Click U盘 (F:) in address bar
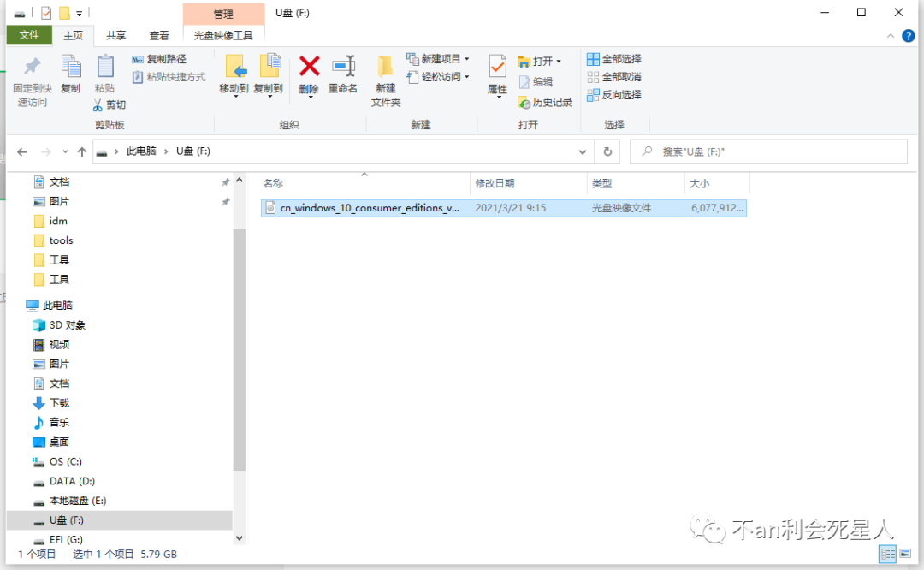 click(193, 151)
